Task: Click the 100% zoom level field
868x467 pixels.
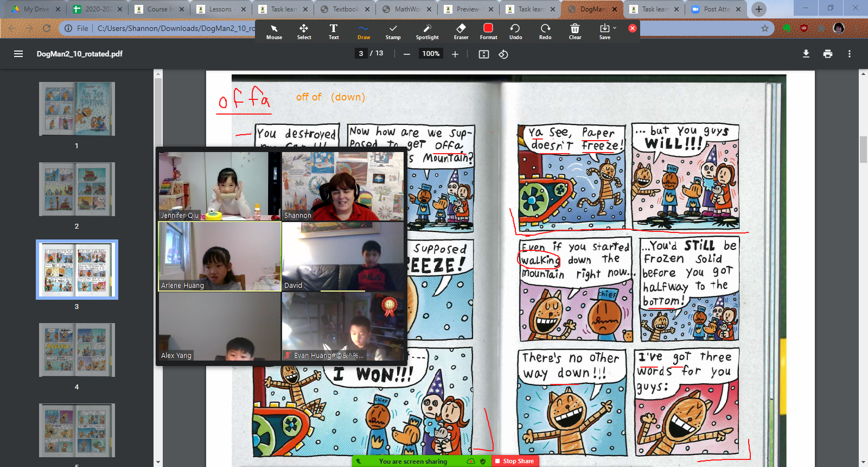Action: (431, 53)
